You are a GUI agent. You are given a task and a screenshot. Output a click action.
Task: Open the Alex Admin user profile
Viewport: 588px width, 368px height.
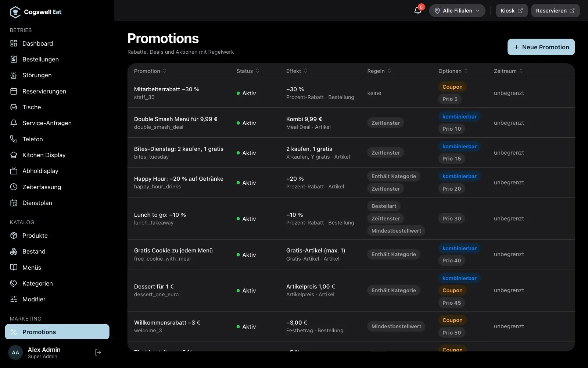[x=44, y=353]
